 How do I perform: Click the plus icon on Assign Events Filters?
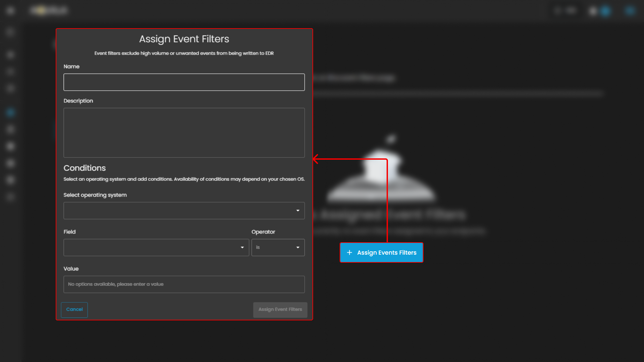pyautogui.click(x=349, y=253)
